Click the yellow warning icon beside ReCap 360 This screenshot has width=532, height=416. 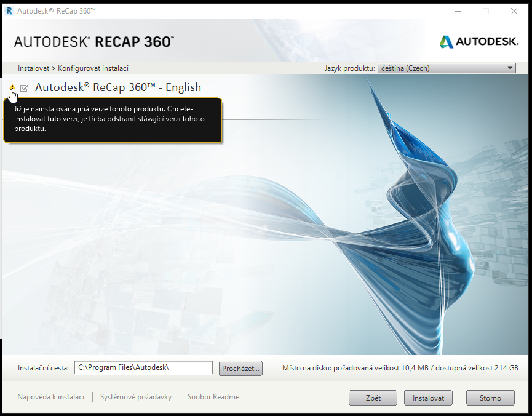pos(11,88)
